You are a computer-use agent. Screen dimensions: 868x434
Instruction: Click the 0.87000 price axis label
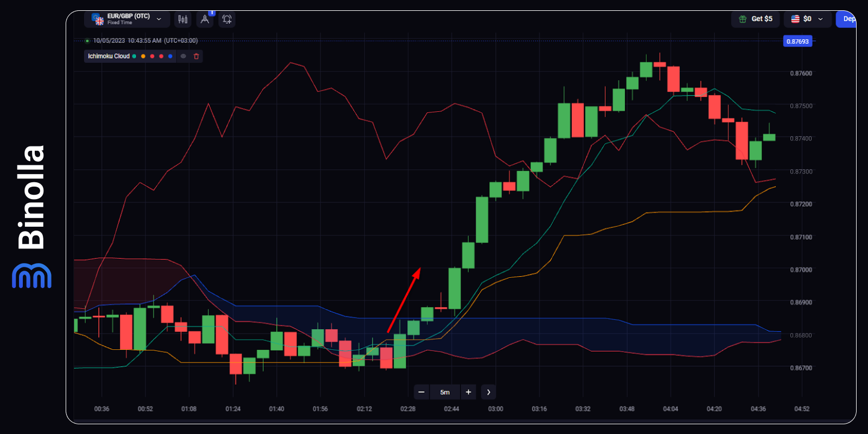[801, 270]
